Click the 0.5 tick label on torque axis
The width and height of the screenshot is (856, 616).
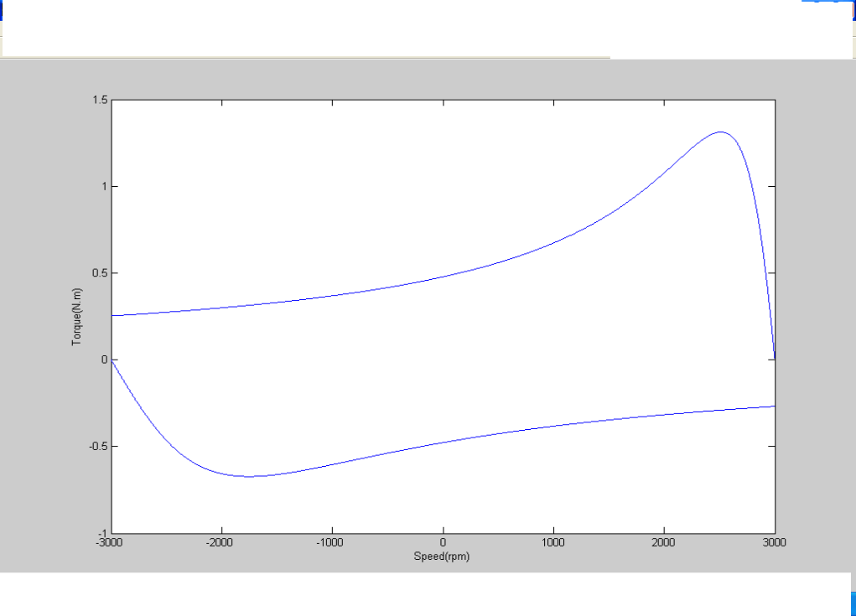tap(101, 273)
